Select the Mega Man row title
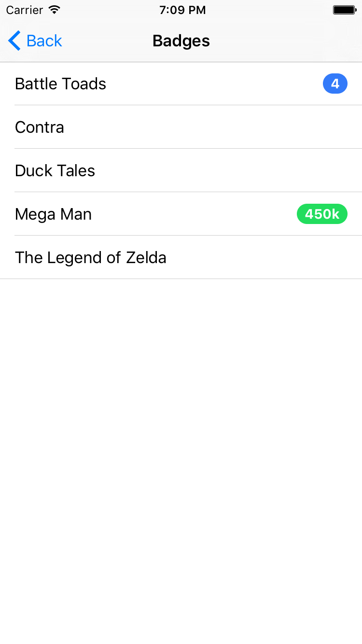362x644 pixels. [x=53, y=214]
